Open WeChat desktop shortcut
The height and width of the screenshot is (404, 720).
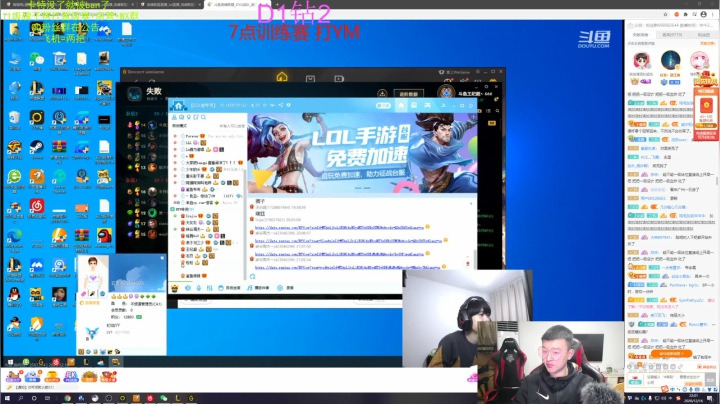(37, 60)
